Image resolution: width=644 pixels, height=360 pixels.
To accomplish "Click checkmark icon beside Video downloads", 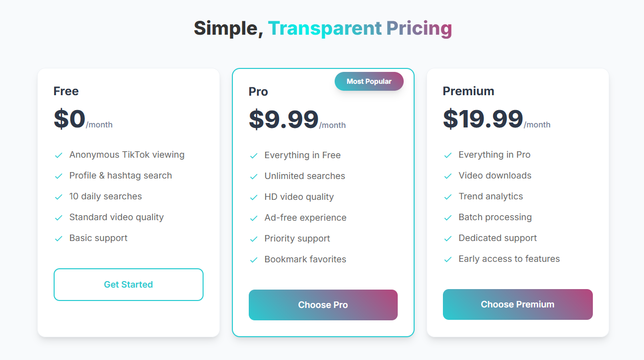I will [448, 176].
